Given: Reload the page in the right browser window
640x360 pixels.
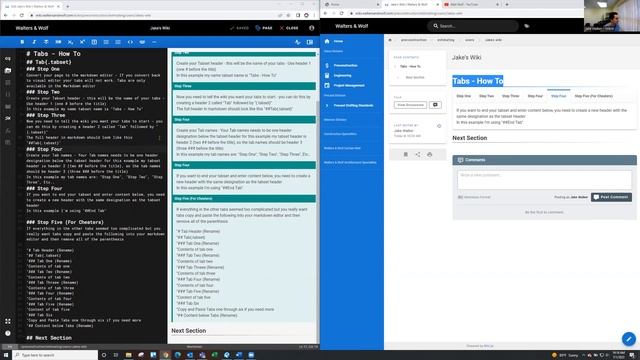Looking at the screenshot, I should point(342,13).
